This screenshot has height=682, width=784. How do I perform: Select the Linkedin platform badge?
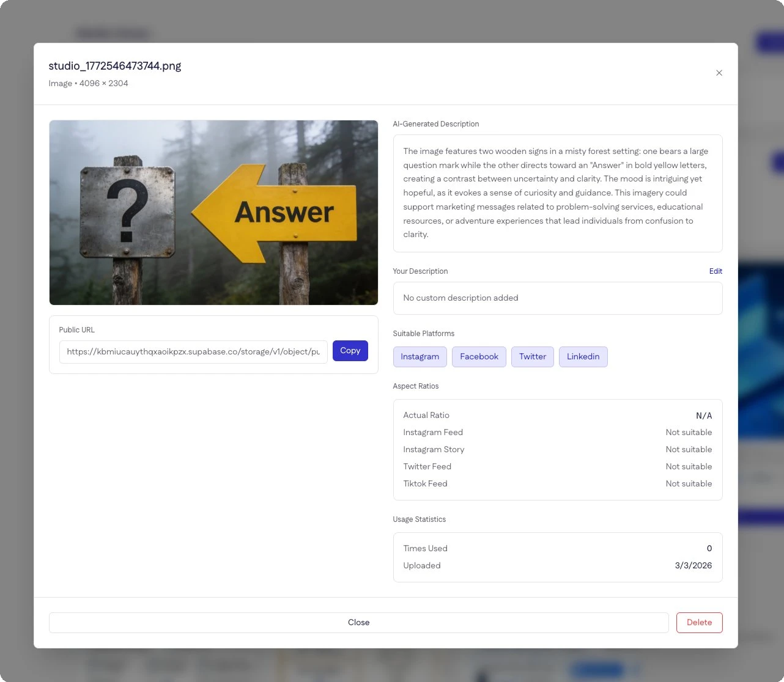(583, 356)
